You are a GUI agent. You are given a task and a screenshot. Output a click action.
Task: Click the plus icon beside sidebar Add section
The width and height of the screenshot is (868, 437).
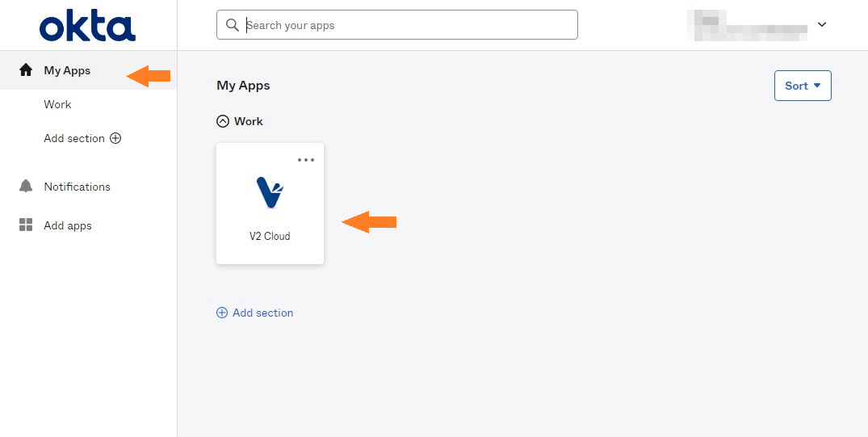coord(115,138)
